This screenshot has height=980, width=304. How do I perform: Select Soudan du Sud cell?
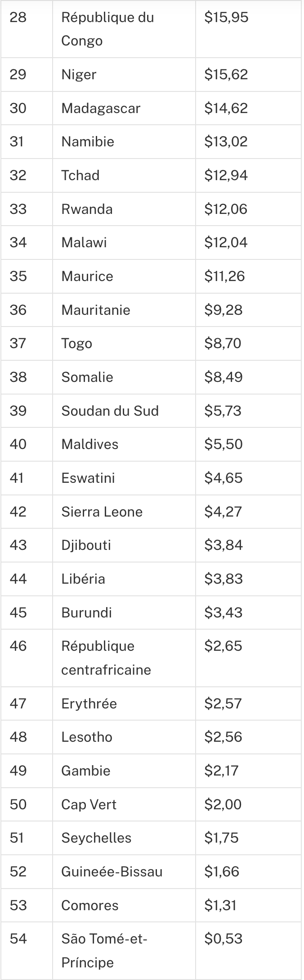tap(110, 411)
